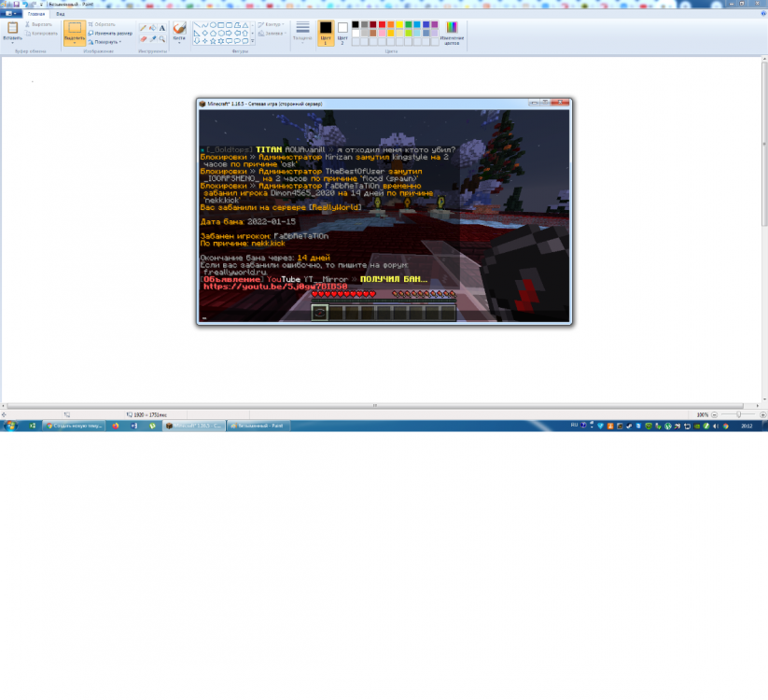Choose the cloud callout shape
Screen dimensions: 768x700
coord(245,41)
